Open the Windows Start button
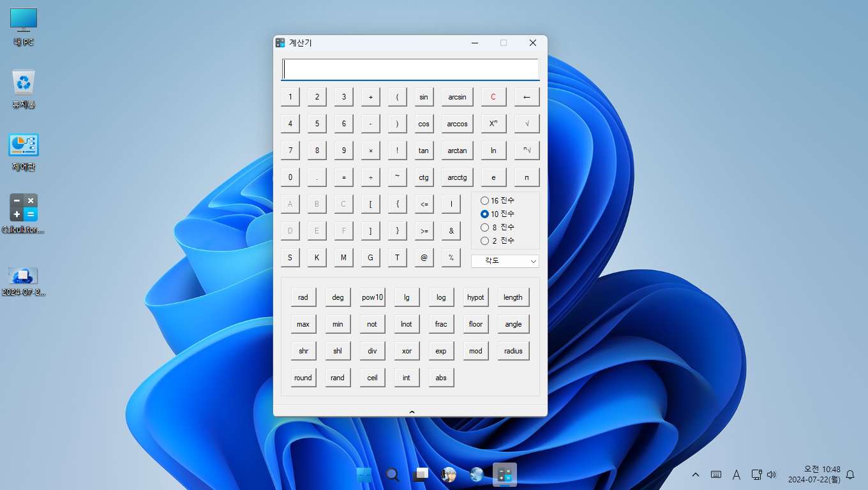This screenshot has height=490, width=868. coord(364,475)
